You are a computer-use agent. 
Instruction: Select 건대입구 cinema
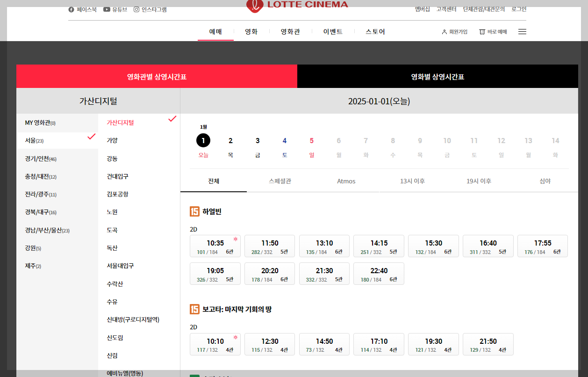pos(117,176)
